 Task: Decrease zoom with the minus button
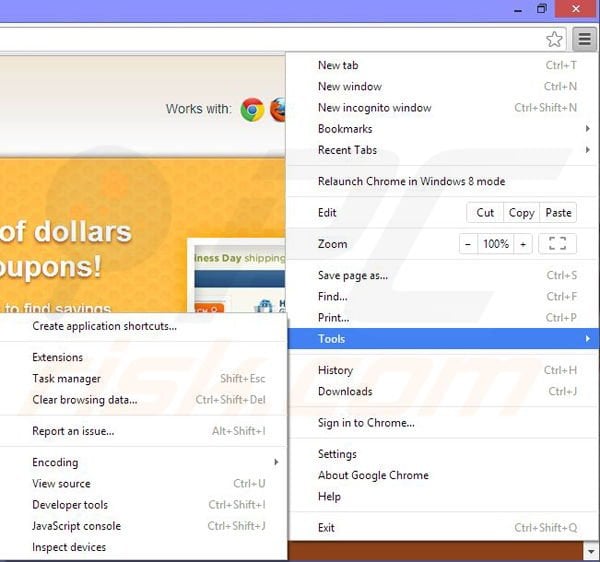tap(468, 244)
